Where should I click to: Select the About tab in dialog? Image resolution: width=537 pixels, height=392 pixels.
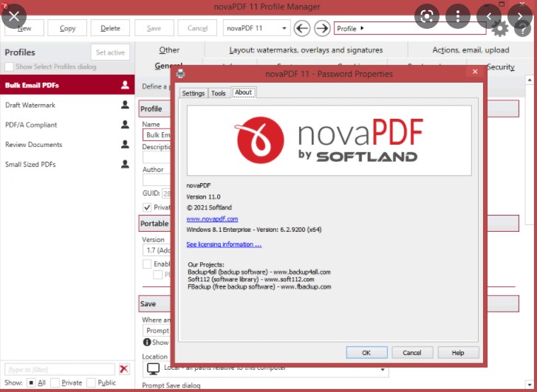click(244, 92)
